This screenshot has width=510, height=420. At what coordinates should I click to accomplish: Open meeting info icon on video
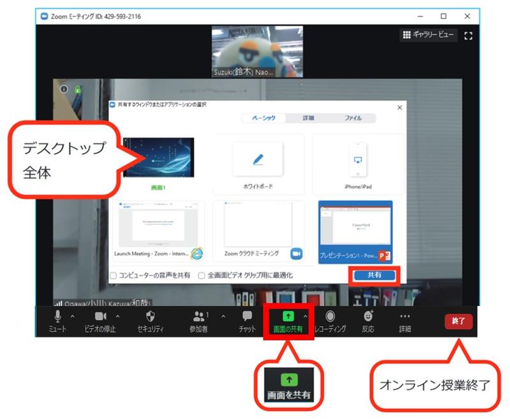point(64,89)
